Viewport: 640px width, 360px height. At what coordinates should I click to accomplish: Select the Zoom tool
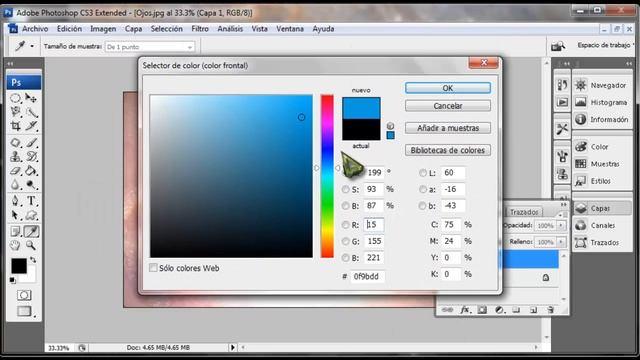31,245
